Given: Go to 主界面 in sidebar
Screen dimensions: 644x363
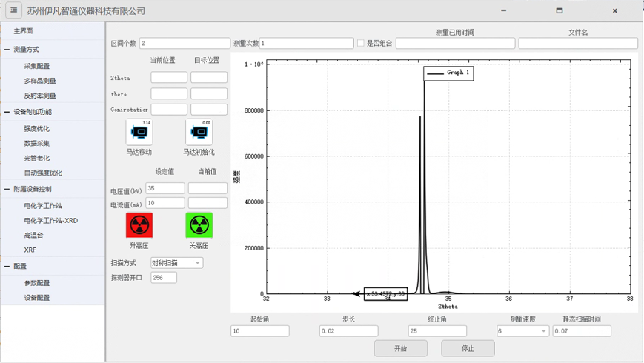Looking at the screenshot, I should tap(24, 31).
